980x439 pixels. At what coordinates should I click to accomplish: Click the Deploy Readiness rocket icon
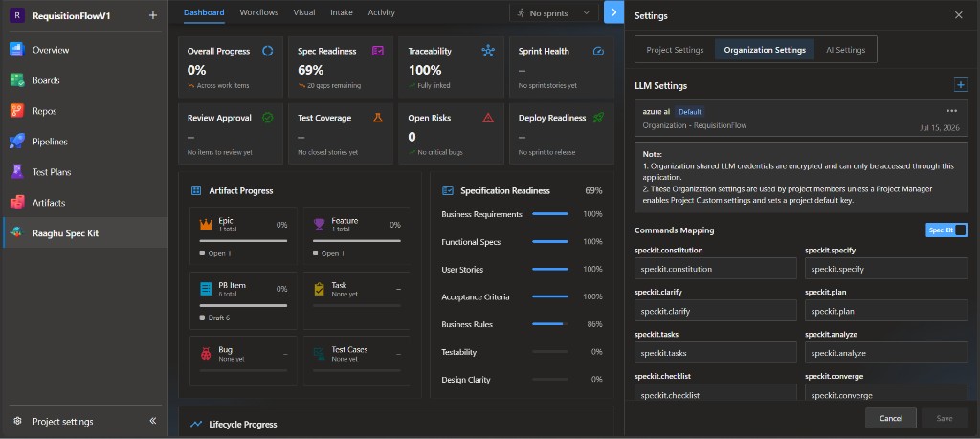(x=598, y=118)
